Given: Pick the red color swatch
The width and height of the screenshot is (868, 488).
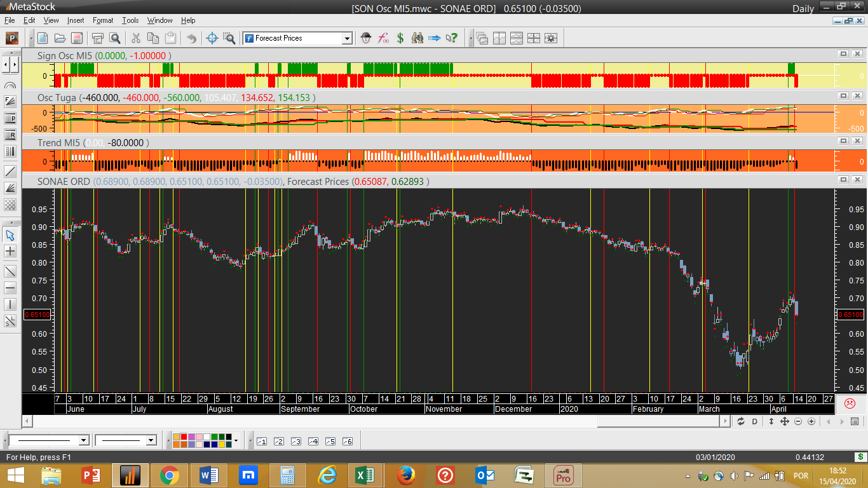Looking at the screenshot, I should click(184, 437).
